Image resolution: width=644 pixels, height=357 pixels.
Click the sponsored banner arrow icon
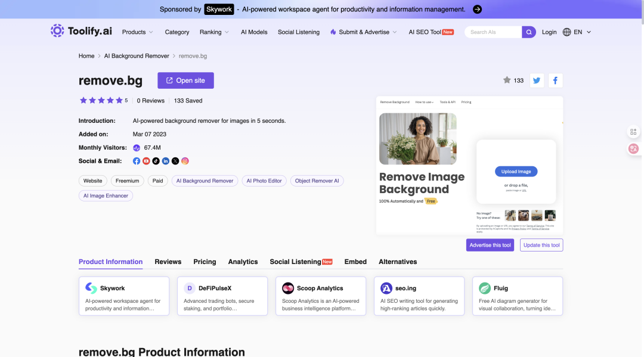coord(477,10)
